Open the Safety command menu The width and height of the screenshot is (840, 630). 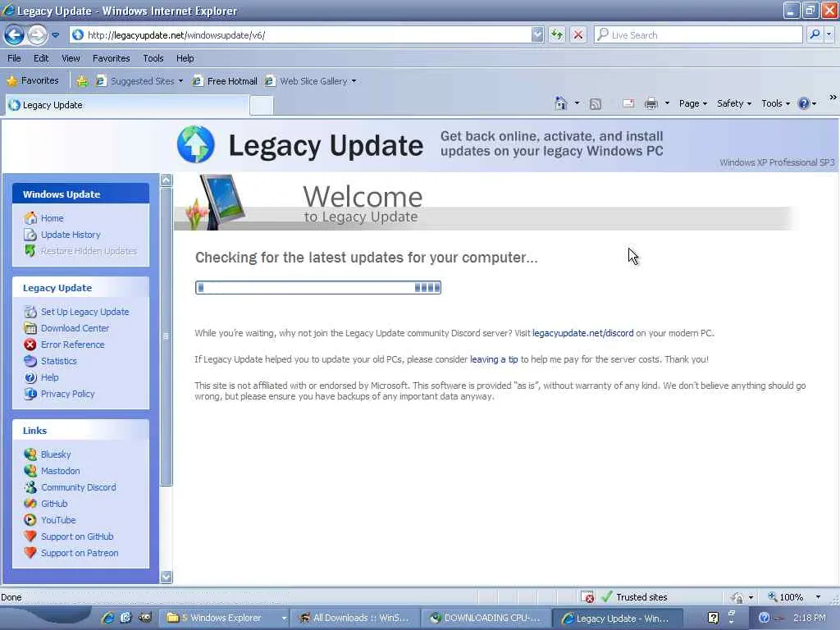tap(734, 103)
